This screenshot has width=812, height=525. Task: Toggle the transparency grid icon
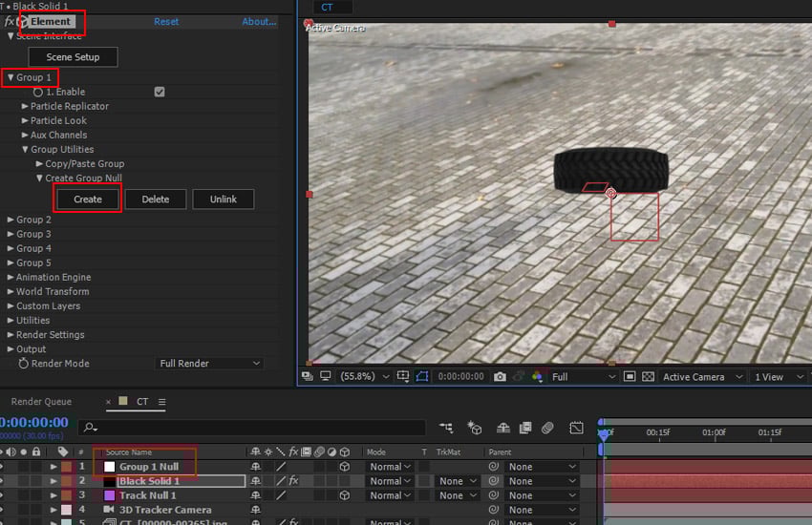pyautogui.click(x=649, y=377)
